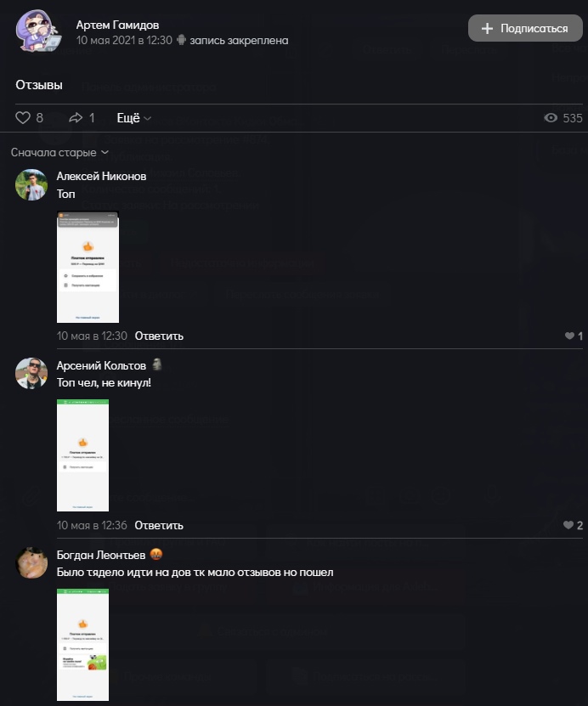This screenshot has height=706, width=588.
Task: Like Арсений Кольтов's comment
Action: tap(568, 525)
